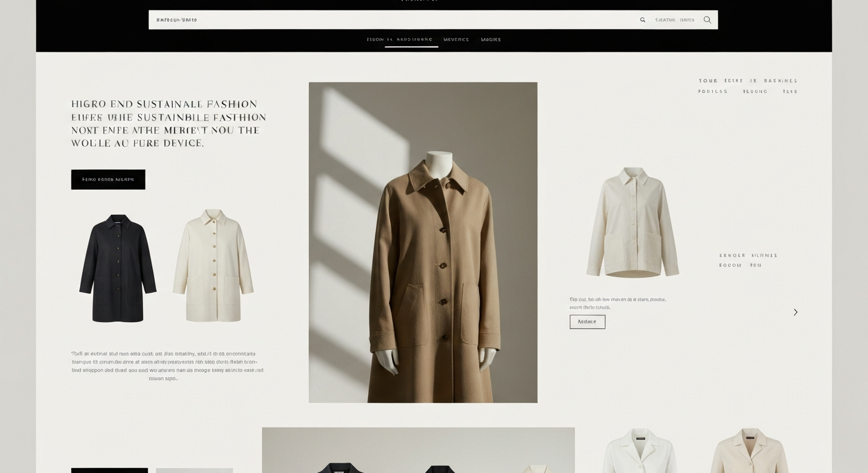Click the right chevron arrow beside shirt product
The height and width of the screenshot is (473, 868).
pos(795,312)
